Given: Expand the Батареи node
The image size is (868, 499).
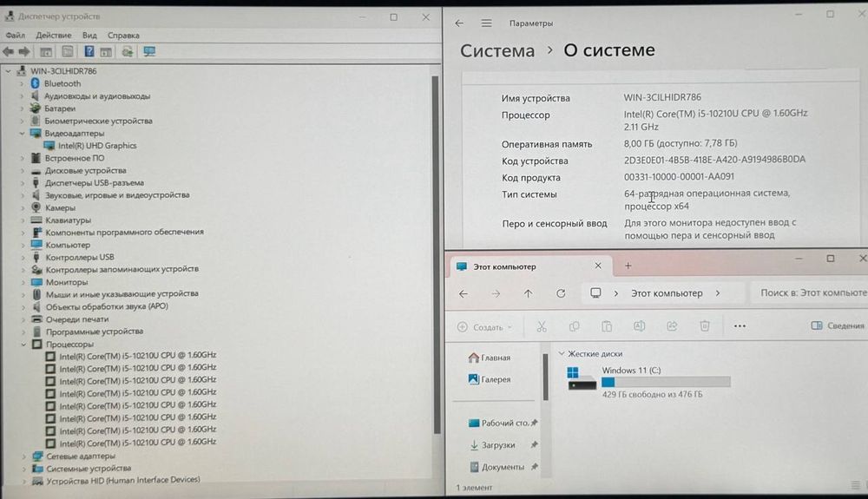Looking at the screenshot, I should coord(22,108).
